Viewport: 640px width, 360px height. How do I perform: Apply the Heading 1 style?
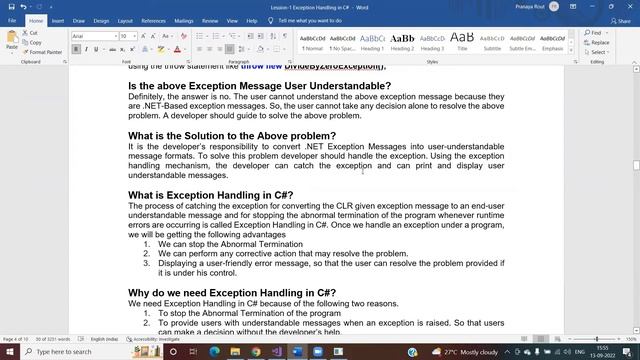click(372, 42)
